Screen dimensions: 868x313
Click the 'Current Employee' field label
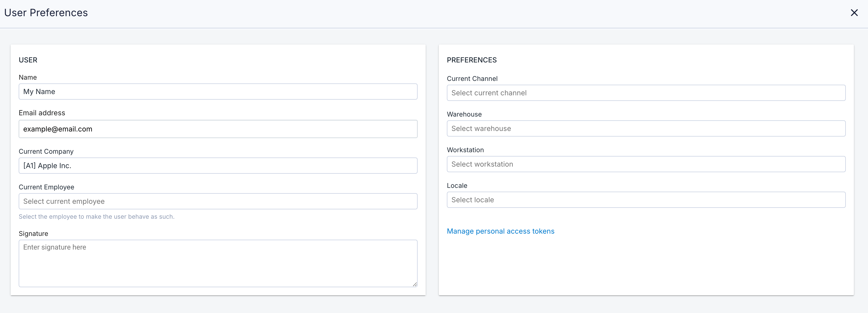click(x=46, y=187)
